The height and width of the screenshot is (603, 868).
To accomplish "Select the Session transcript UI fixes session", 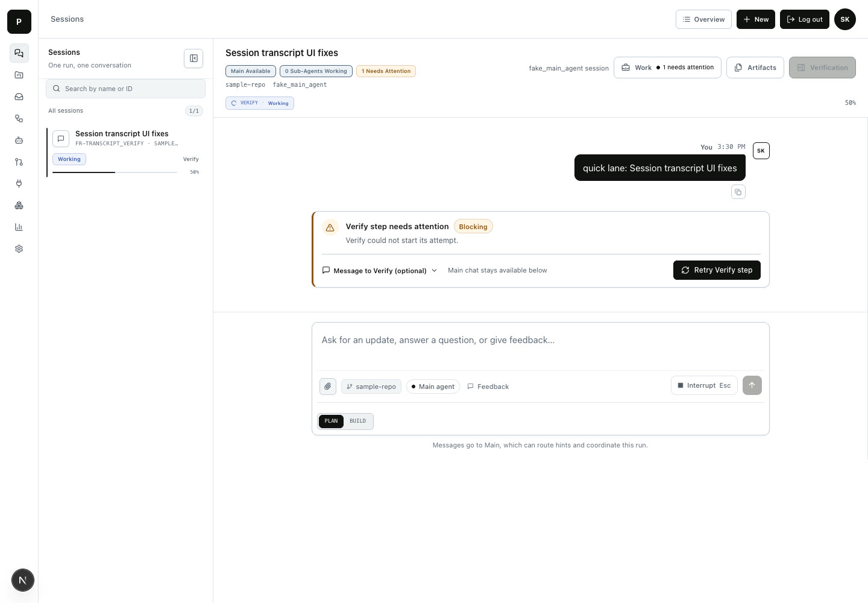I will click(126, 153).
